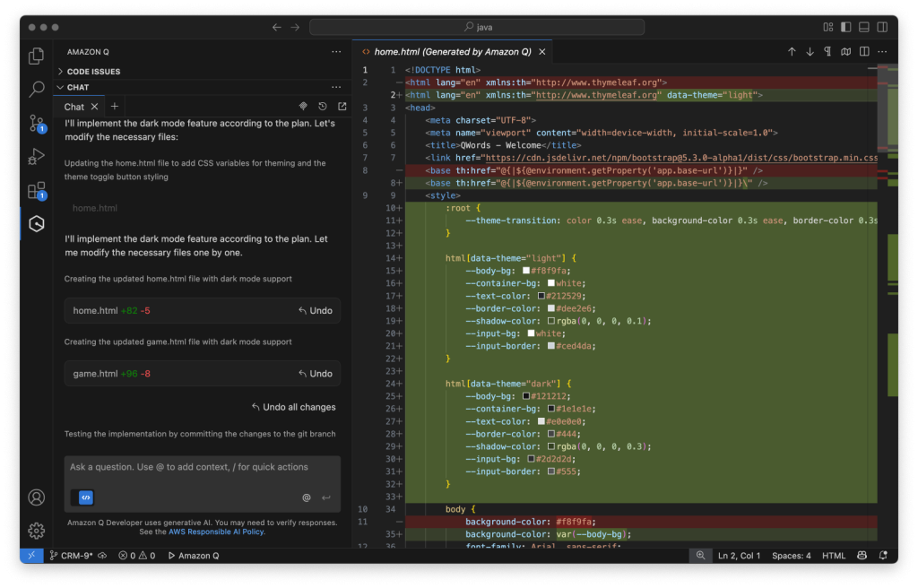Image resolution: width=918 pixels, height=588 pixels.
Task: Open the Search view
Action: coord(36,90)
